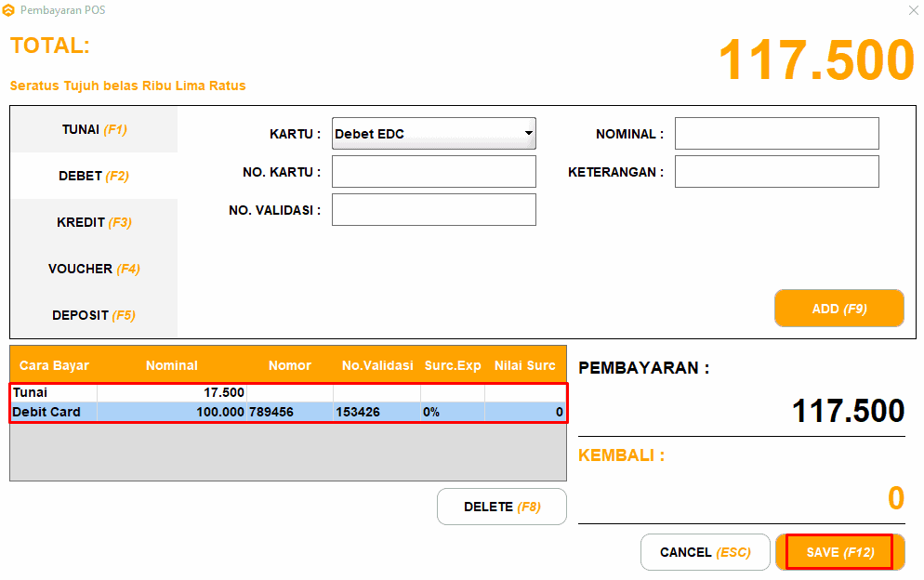Click the Nilai Surc column header
This screenshot has width=924, height=580.
525,365
